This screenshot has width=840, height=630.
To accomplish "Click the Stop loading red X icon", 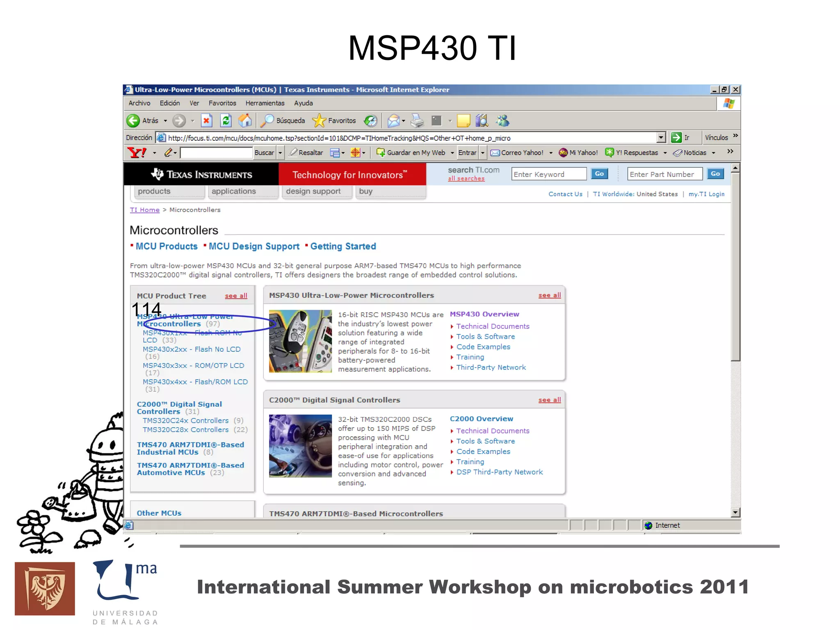I will 206,121.
